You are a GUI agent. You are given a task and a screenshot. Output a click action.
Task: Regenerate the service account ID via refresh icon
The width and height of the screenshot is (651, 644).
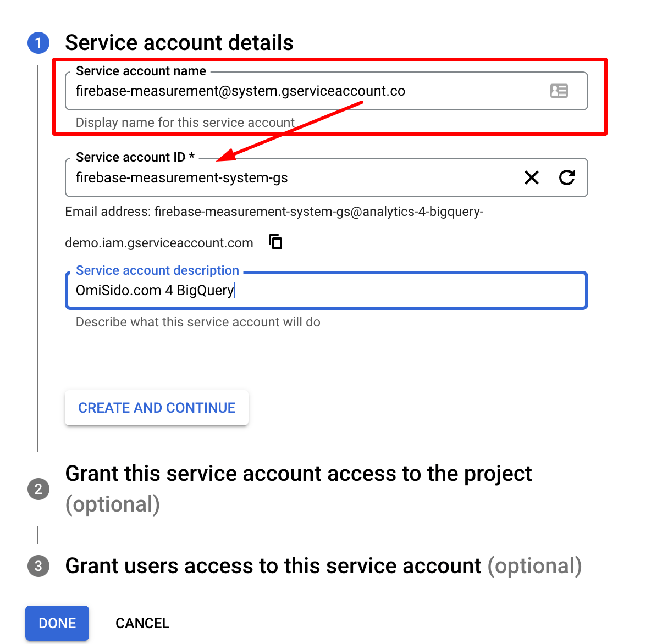coord(567,177)
